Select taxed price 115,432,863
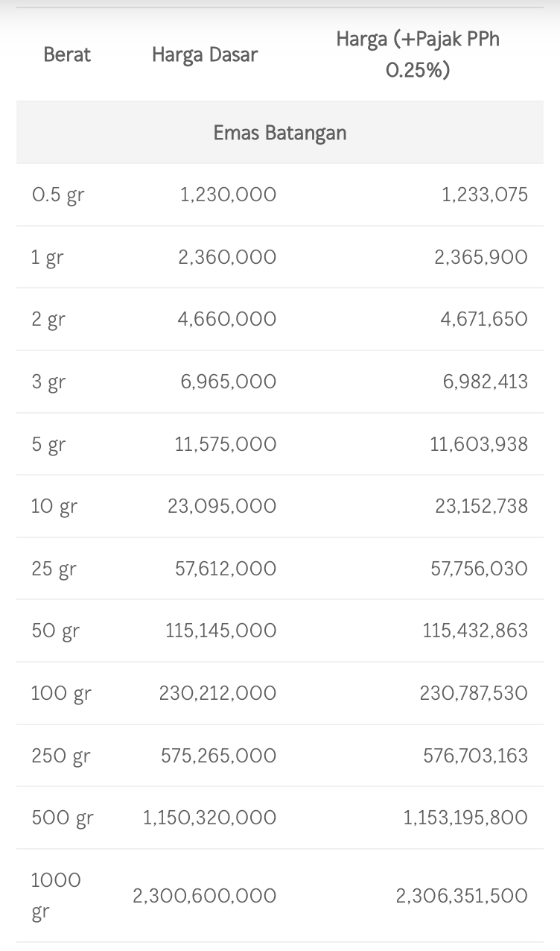Image resolution: width=560 pixels, height=951 pixels. pos(475,631)
